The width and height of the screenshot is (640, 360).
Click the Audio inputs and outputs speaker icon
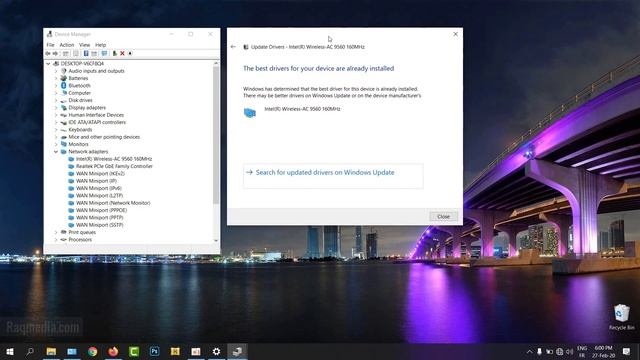point(64,71)
